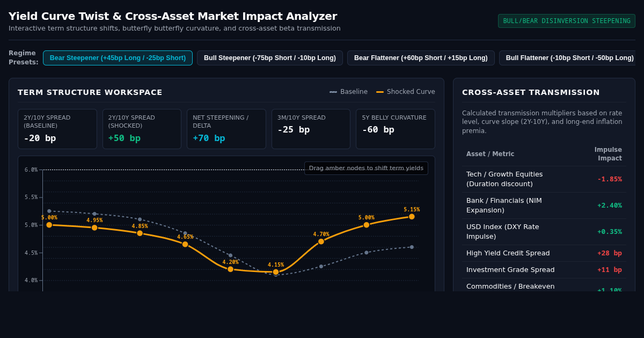This screenshot has height=338, width=644.
Task: Click the USD Index (DXY Rate Impulse) row
Action: click(x=544, y=232)
